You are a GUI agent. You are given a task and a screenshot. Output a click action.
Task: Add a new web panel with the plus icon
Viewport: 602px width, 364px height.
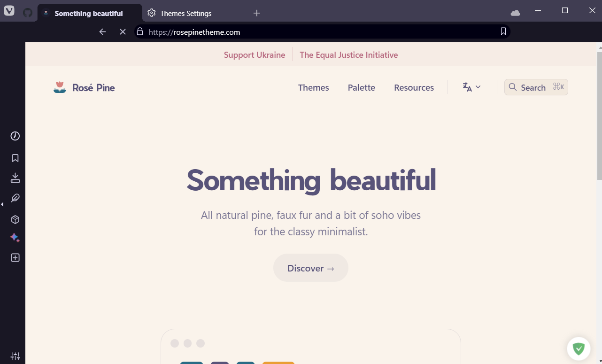(x=15, y=257)
